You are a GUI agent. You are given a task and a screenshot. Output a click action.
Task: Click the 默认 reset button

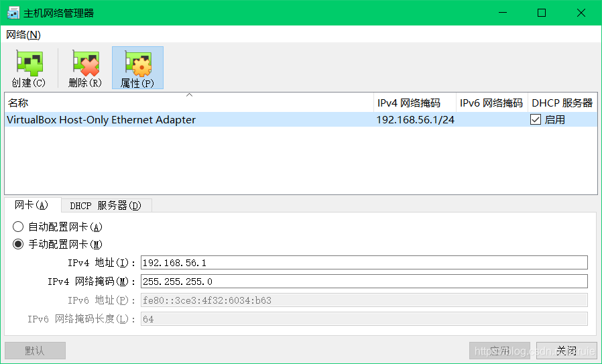(x=35, y=351)
